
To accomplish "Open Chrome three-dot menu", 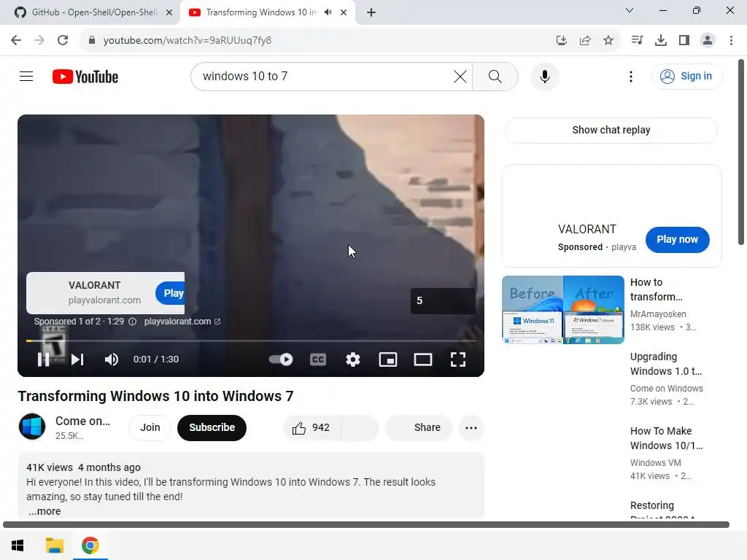I will coord(731,41).
